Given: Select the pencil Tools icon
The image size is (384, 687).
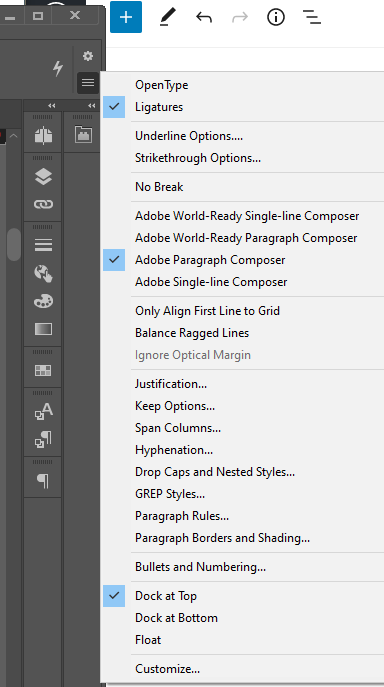Looking at the screenshot, I should click(x=167, y=17).
